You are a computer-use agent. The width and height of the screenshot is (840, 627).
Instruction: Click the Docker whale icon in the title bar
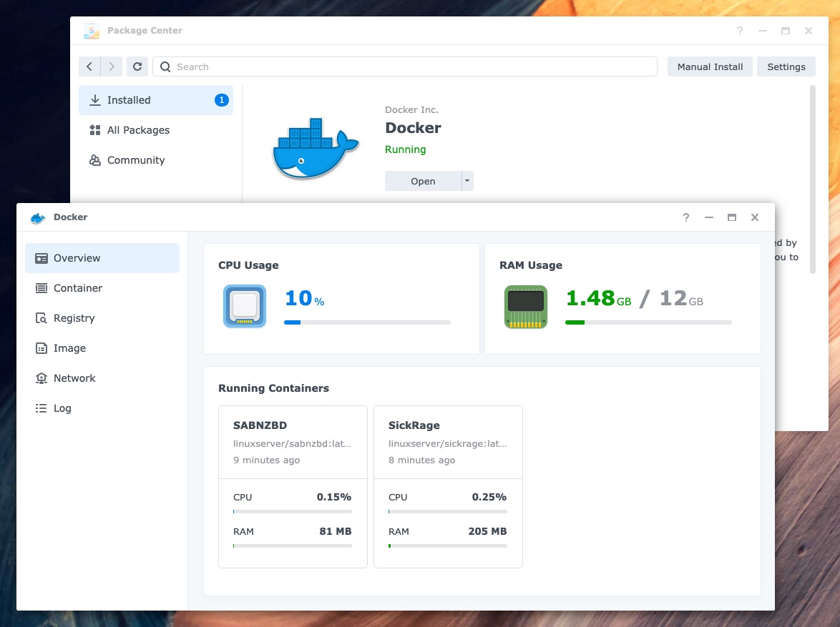(x=38, y=217)
